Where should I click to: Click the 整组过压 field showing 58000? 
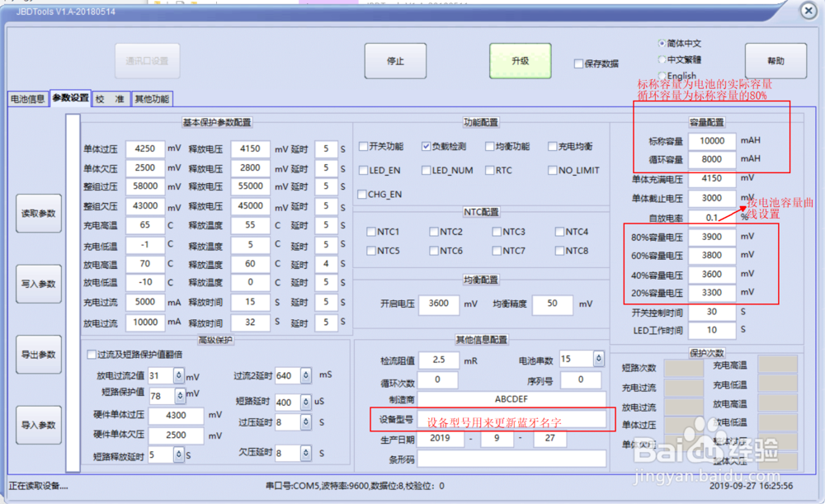point(145,186)
